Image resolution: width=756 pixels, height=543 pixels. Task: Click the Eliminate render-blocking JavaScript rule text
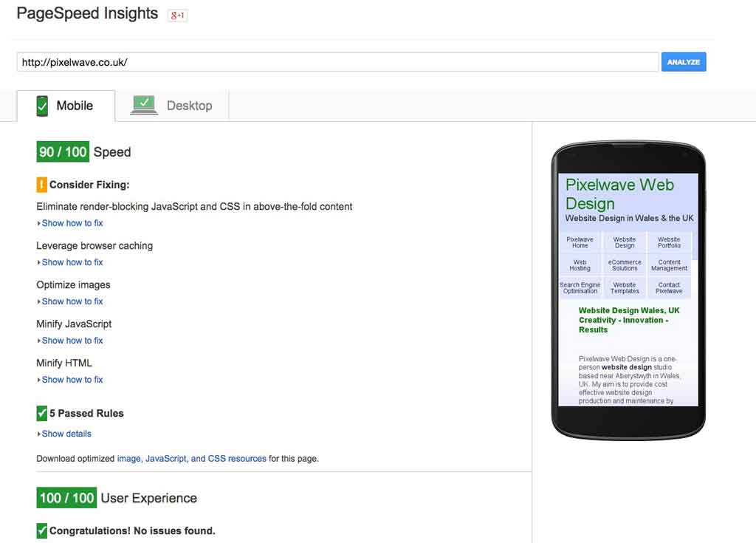(194, 207)
